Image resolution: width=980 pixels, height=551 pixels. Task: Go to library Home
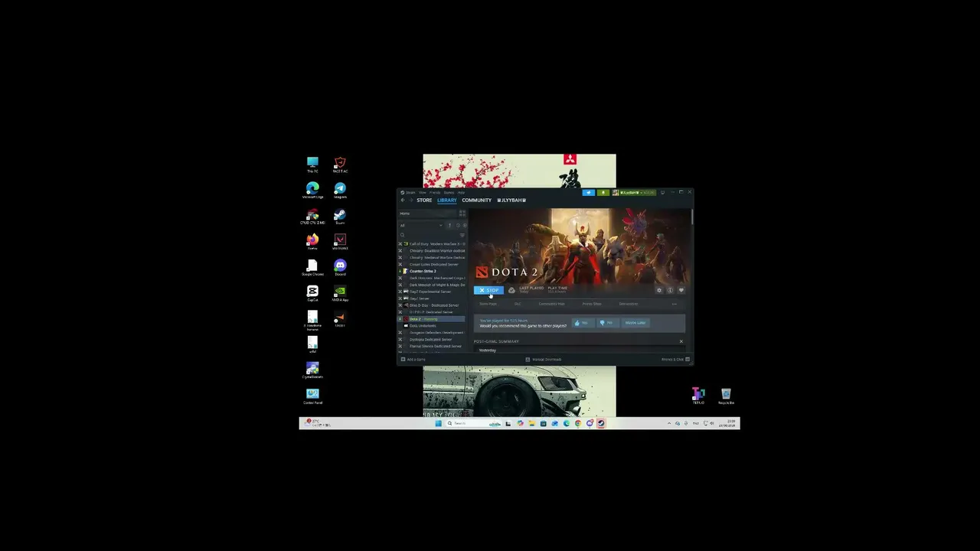tap(427, 214)
